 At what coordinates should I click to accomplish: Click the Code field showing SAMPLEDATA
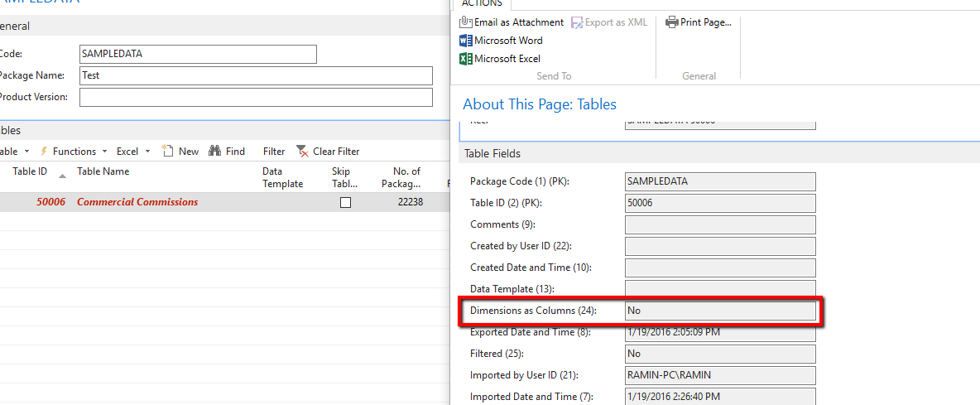point(198,54)
